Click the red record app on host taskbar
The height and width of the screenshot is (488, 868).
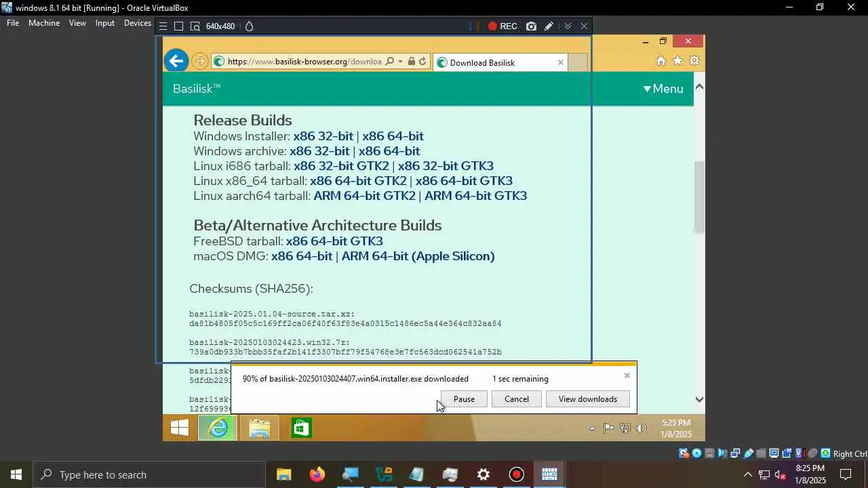pyautogui.click(x=517, y=474)
